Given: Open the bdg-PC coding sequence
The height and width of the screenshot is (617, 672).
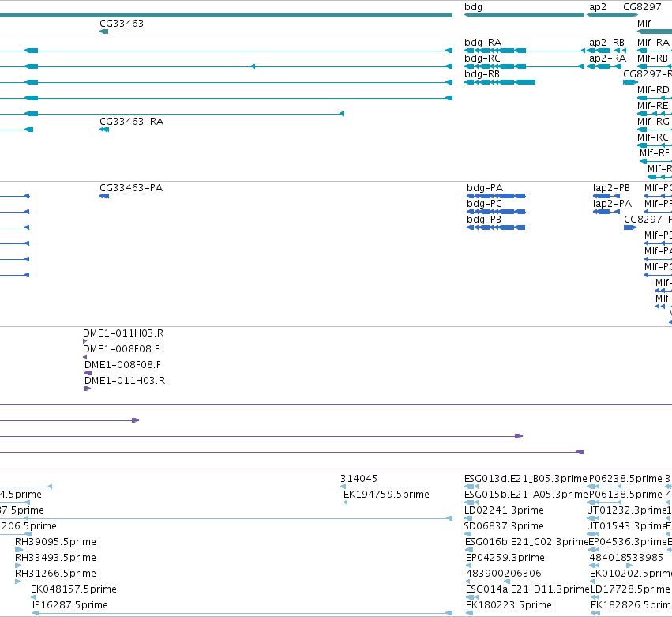Looking at the screenshot, I should point(496,212).
